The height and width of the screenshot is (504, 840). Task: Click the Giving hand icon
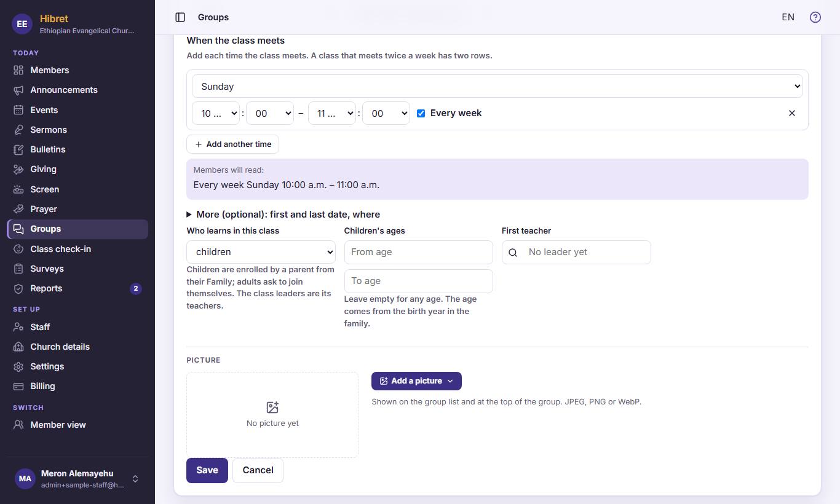tap(18, 169)
